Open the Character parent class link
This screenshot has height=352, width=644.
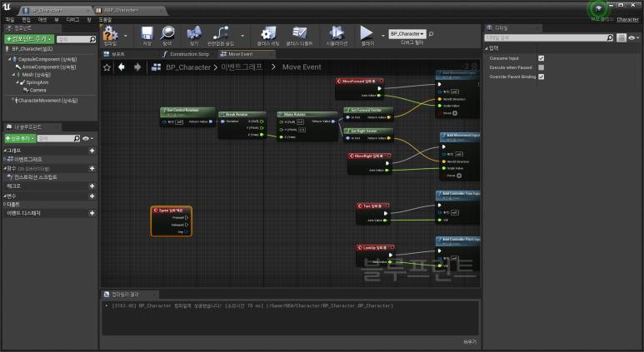pos(627,20)
